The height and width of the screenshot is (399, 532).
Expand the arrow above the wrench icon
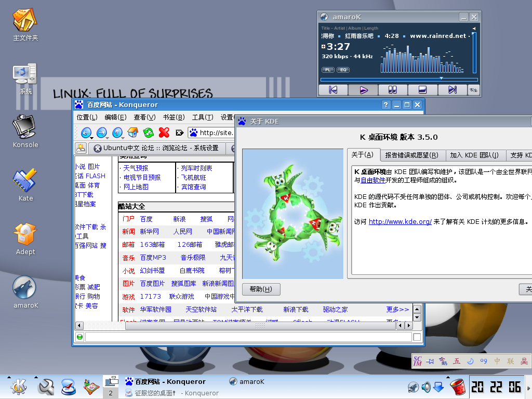coord(36,377)
